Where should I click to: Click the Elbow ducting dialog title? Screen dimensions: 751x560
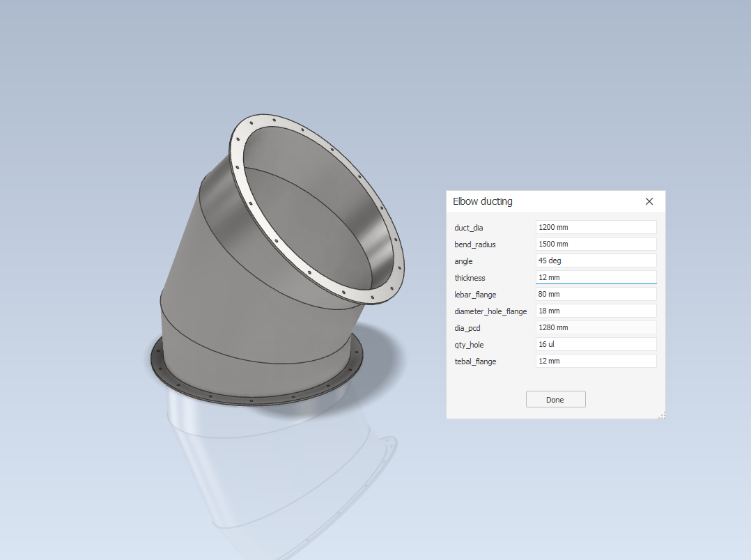click(x=482, y=202)
